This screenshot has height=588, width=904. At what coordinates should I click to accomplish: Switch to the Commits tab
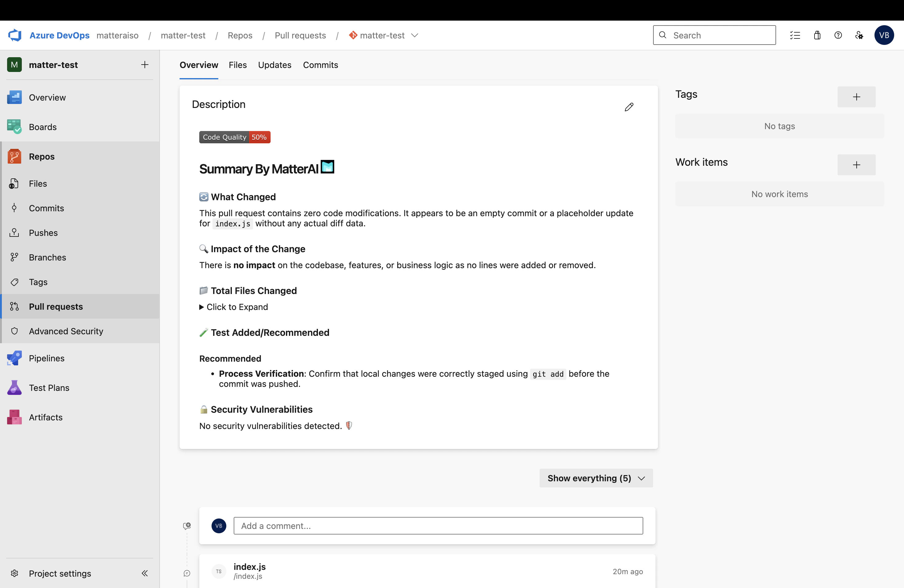coord(320,65)
